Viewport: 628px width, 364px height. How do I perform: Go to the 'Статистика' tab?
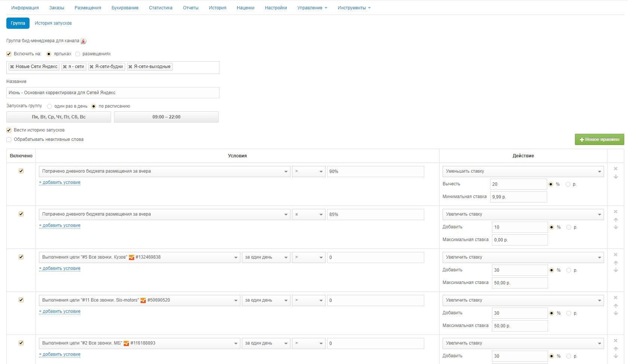[161, 8]
